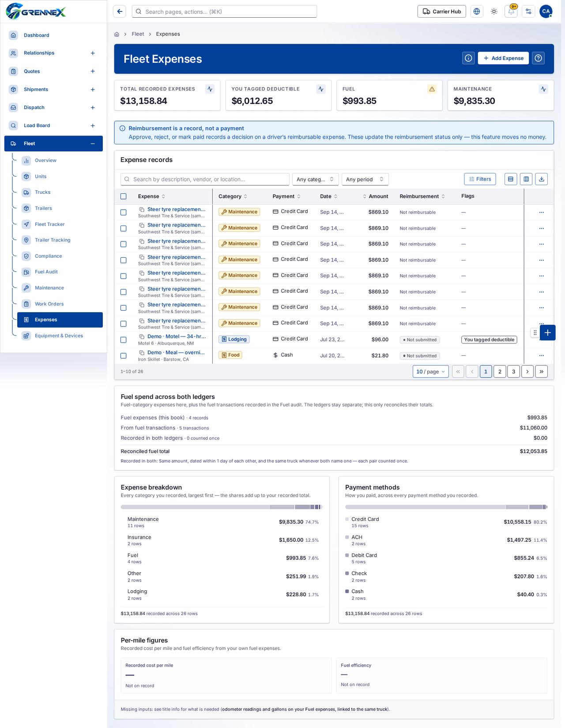Open the Carrier Hub button

442,11
